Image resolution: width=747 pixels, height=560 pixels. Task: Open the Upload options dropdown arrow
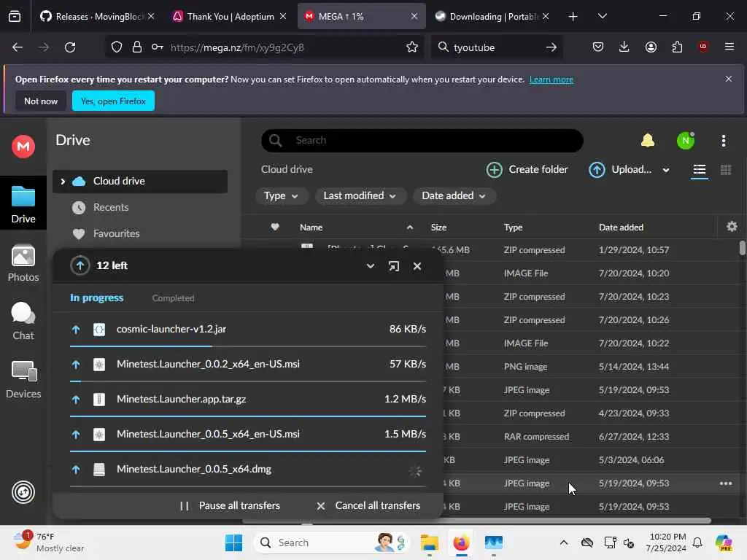point(666,170)
